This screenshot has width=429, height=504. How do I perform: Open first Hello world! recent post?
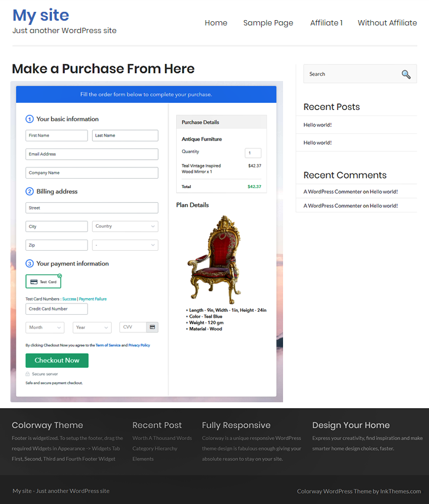(x=317, y=125)
